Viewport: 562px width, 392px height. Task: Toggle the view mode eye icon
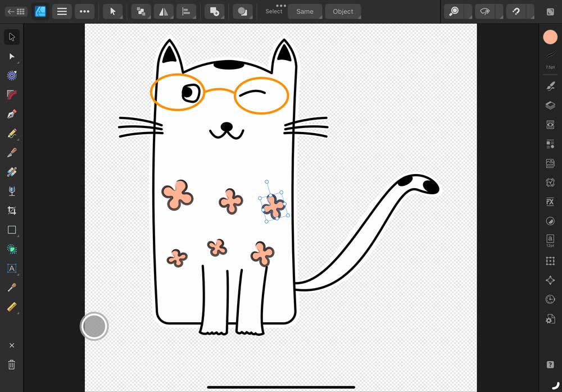(x=485, y=11)
